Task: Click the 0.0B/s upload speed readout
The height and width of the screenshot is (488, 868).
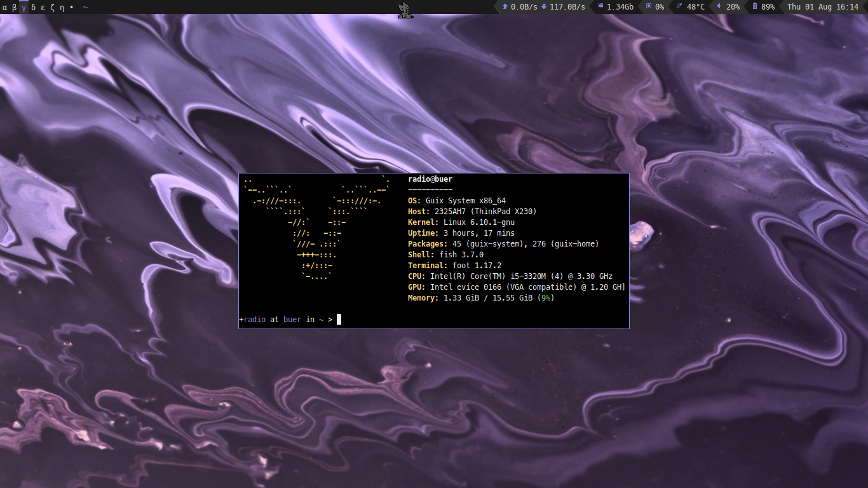Action: 524,7
